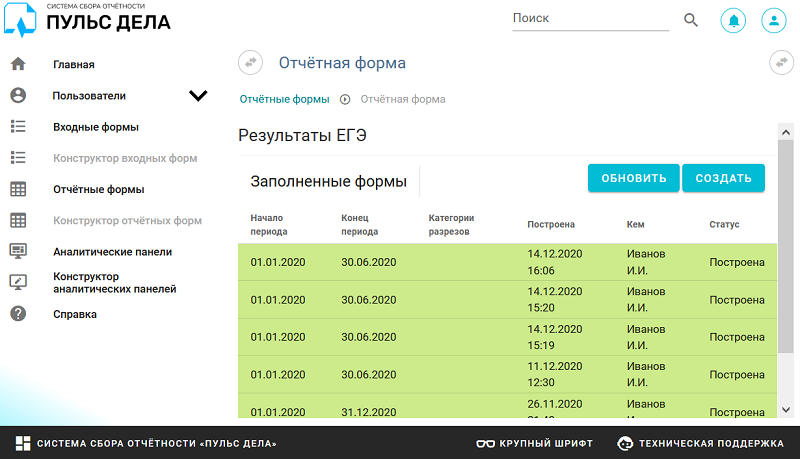The height and width of the screenshot is (459, 800).
Task: Click the search magnifier icon
Action: tap(690, 20)
